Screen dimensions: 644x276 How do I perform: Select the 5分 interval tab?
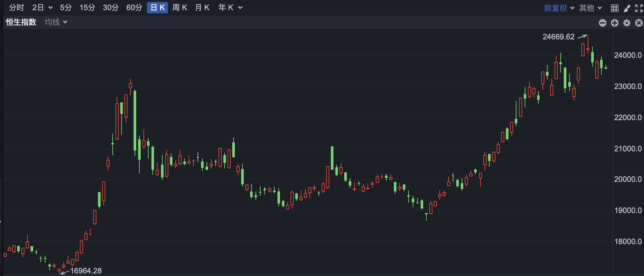(x=66, y=8)
